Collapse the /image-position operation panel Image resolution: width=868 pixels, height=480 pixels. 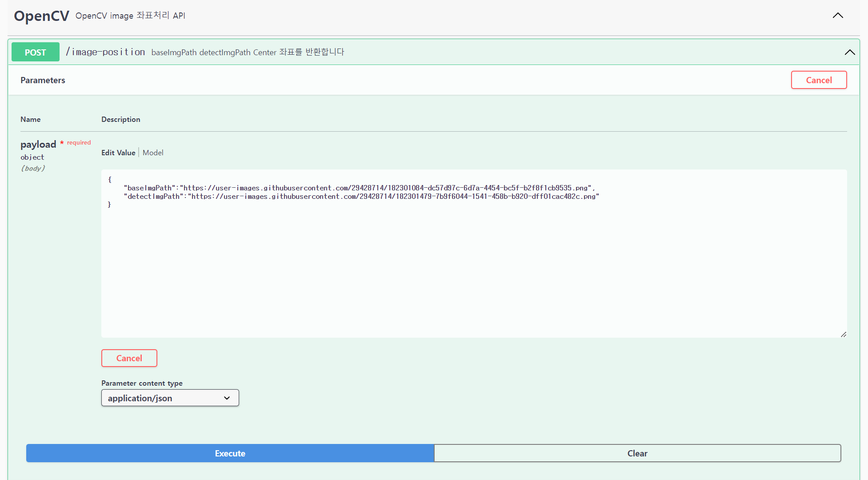click(850, 52)
